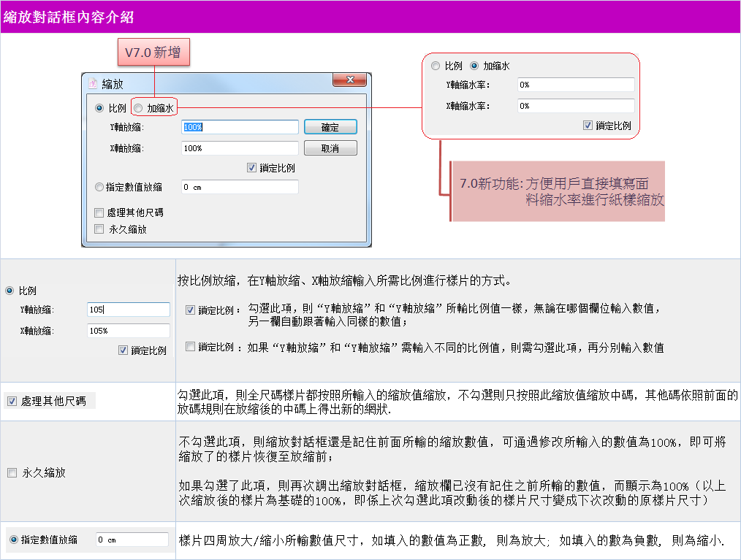The image size is (741, 560).
Task: Click the Y軸放縮 field containing 105
Action: 128,310
